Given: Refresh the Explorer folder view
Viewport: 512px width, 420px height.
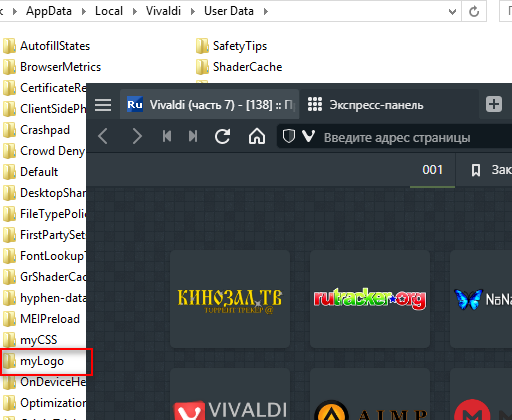Looking at the screenshot, I should 474,12.
